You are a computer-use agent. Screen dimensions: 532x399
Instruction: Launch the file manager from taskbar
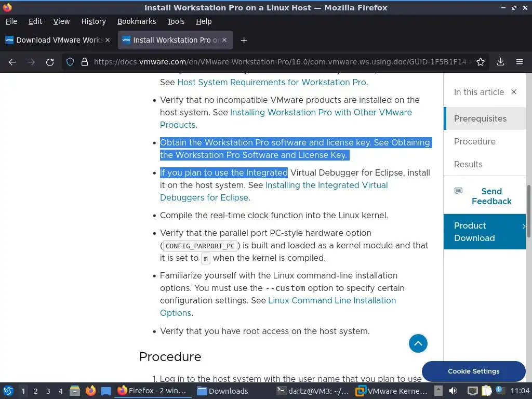(75, 391)
